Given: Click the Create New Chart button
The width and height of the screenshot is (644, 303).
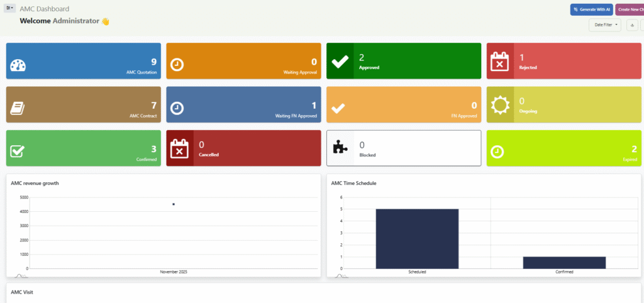Looking at the screenshot, I should tap(630, 9).
